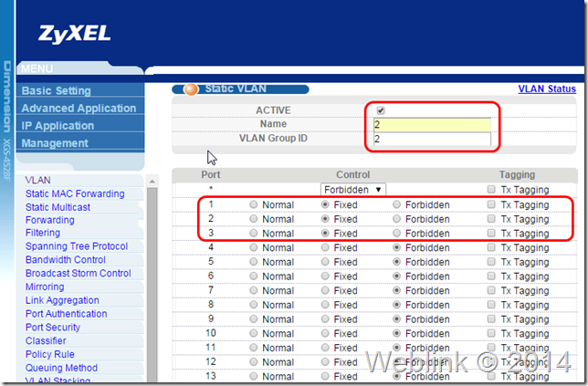Open the Policy Rule link
The height and width of the screenshot is (386, 588).
[50, 354]
